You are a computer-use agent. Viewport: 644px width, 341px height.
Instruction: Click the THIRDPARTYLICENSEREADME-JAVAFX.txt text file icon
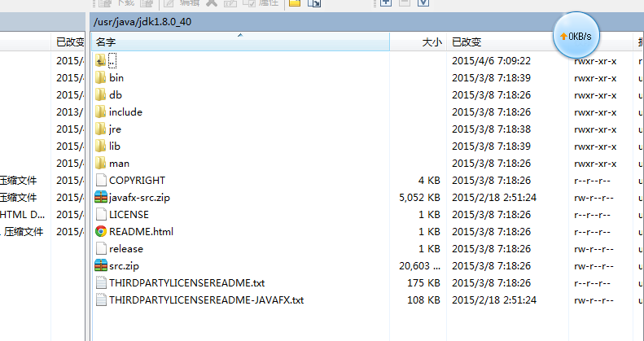101,300
